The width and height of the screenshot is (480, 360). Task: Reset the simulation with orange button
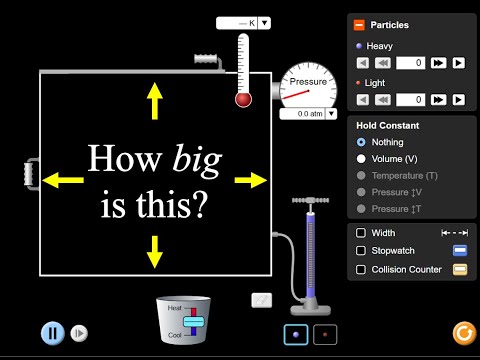coord(464,333)
